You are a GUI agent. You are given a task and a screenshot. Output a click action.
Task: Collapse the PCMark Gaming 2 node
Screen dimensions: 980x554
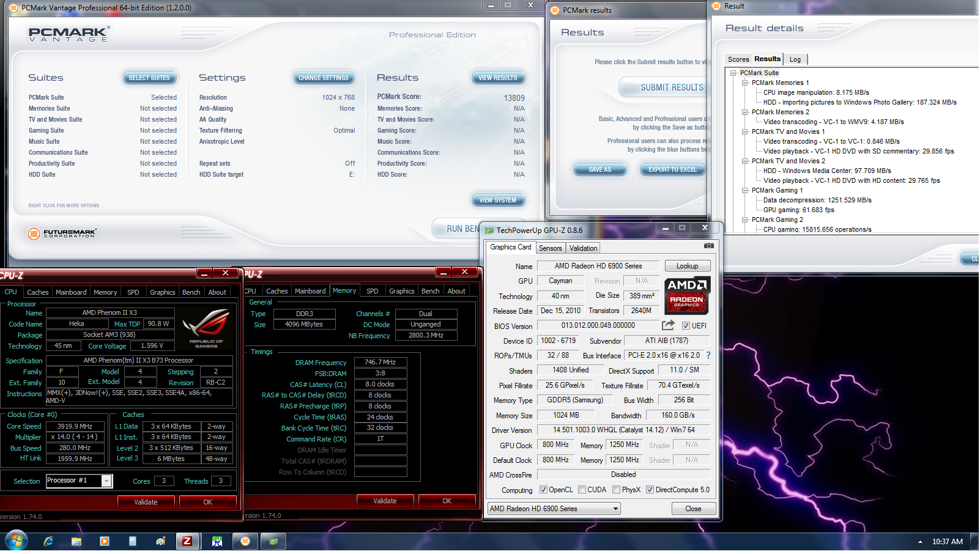point(745,220)
